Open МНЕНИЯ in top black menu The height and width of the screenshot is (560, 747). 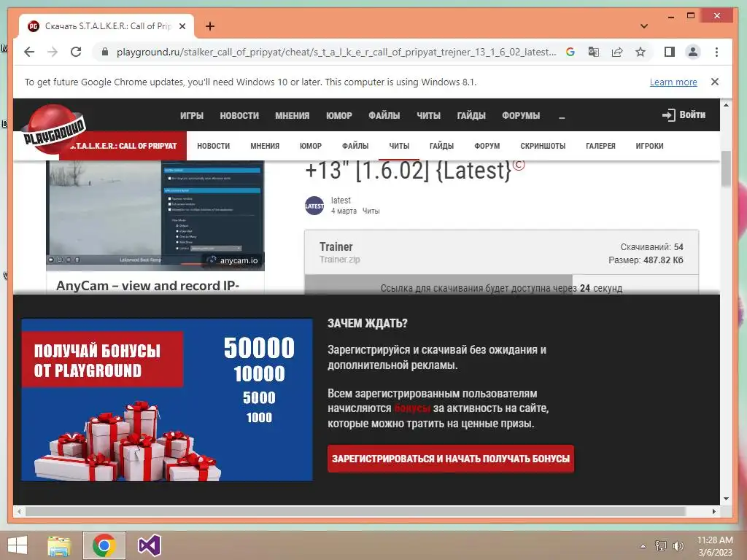tap(292, 116)
